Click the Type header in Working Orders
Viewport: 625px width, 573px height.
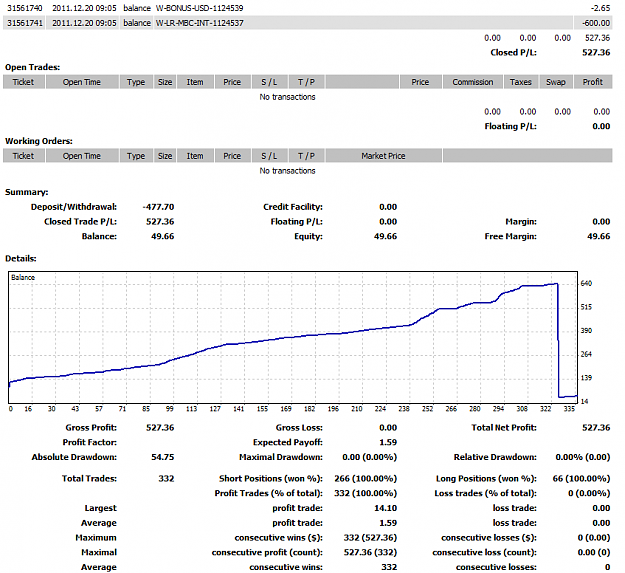pos(136,156)
